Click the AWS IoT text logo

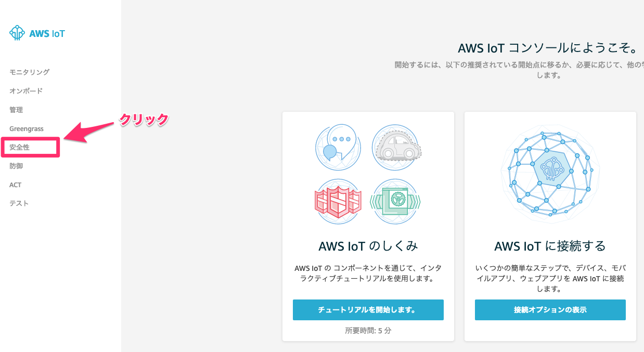tap(47, 34)
